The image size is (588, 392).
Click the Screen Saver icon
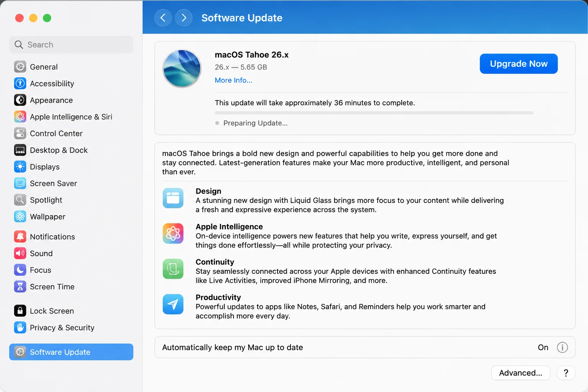point(20,183)
